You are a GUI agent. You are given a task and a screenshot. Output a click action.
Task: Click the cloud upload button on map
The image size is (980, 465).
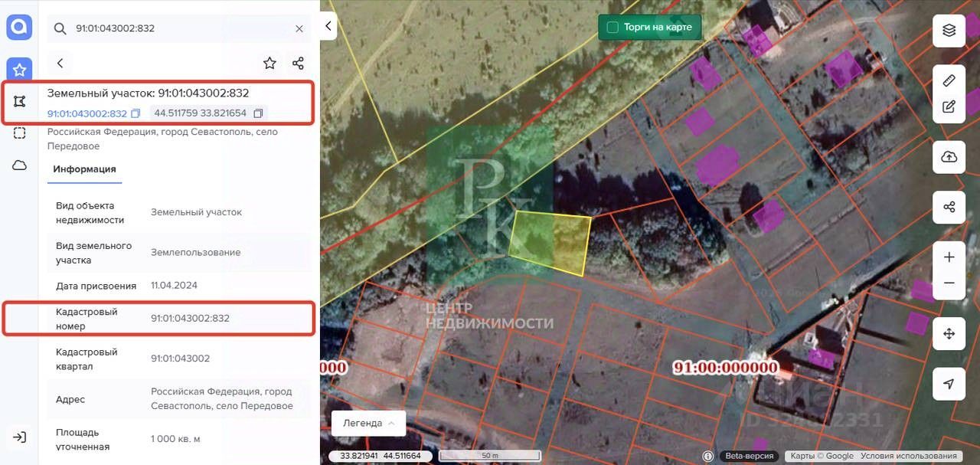[949, 157]
